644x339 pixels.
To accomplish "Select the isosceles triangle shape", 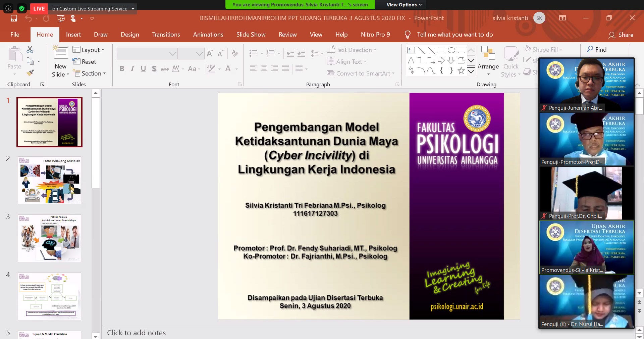I will (411, 60).
